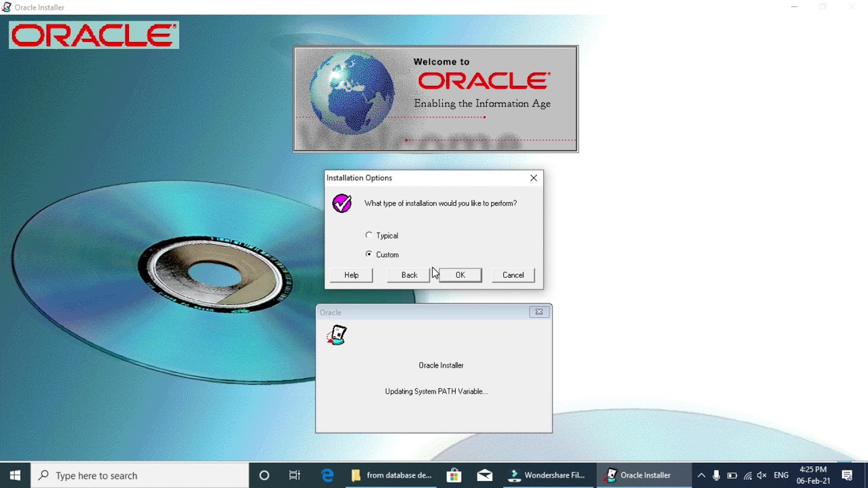Open Help in Installation Options dialog
868x488 pixels.
coord(351,275)
